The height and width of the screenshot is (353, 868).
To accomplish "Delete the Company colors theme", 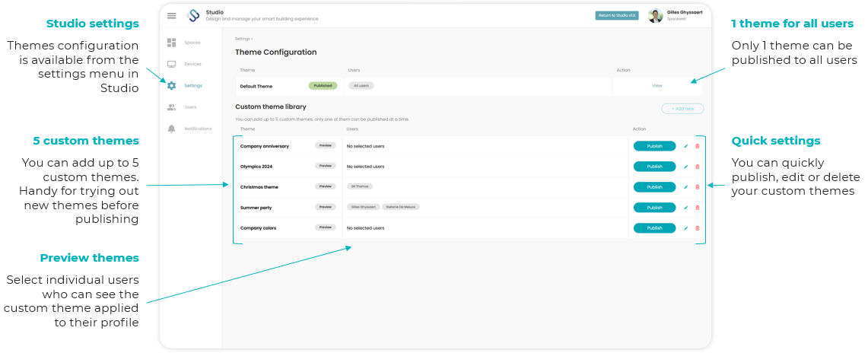I will (698, 228).
